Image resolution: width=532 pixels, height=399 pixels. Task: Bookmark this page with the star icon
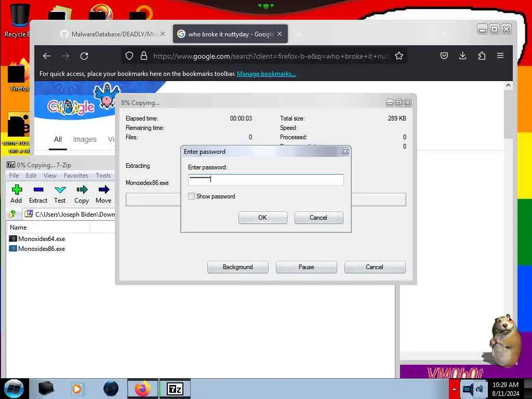point(399,56)
